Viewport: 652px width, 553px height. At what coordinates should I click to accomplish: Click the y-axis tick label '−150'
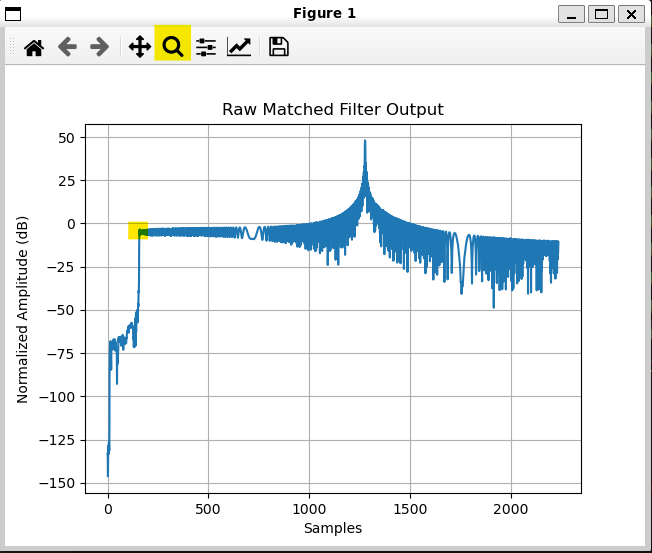[57, 484]
